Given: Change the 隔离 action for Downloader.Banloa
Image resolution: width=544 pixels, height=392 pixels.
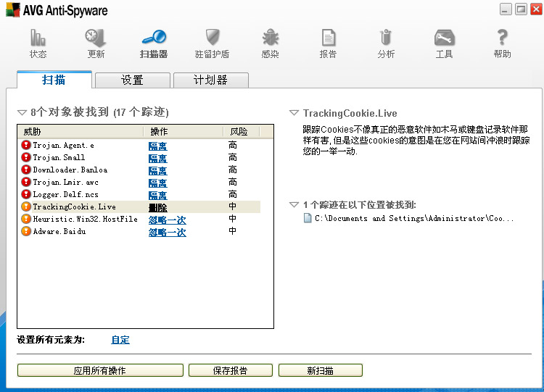Looking at the screenshot, I should (x=158, y=171).
